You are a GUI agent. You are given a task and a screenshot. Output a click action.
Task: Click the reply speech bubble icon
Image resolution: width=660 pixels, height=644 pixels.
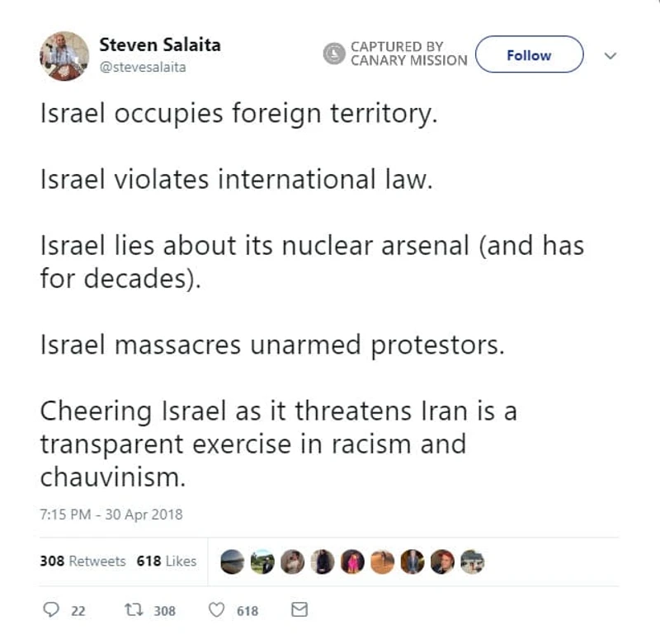pos(52,610)
